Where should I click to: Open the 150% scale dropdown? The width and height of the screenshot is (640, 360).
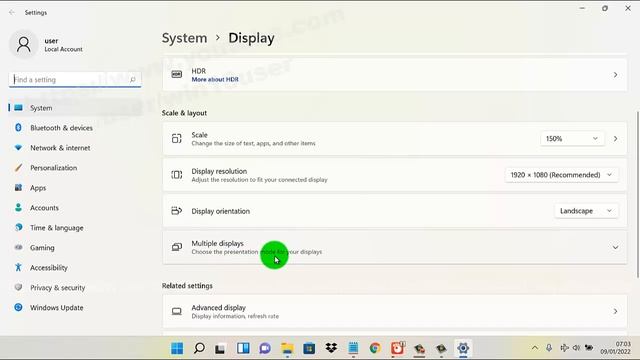coord(571,139)
